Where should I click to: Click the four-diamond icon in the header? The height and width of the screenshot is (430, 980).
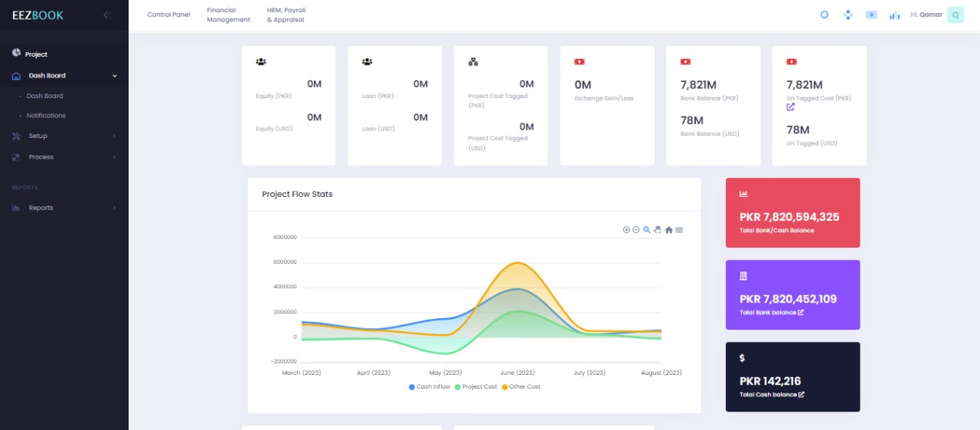coord(848,15)
